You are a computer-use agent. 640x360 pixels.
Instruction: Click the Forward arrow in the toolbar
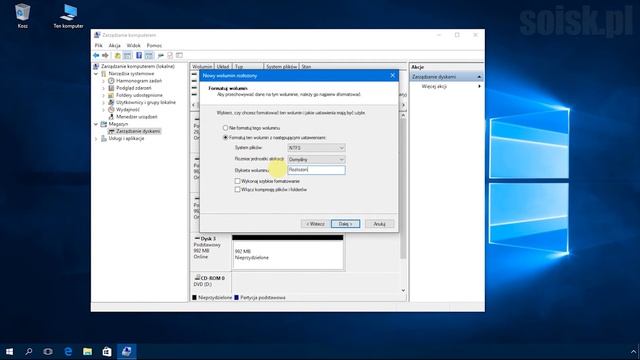pyautogui.click(x=105, y=56)
